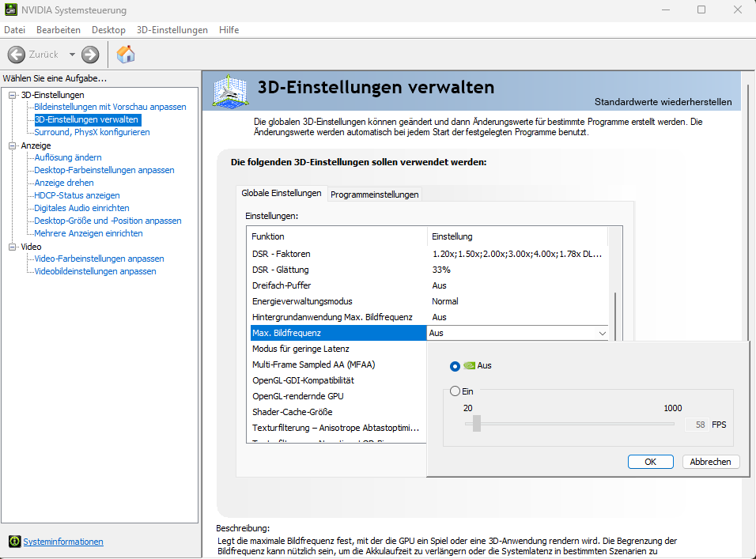Open Auflösung ändern task
This screenshot has width=756, height=559.
pyautogui.click(x=68, y=157)
